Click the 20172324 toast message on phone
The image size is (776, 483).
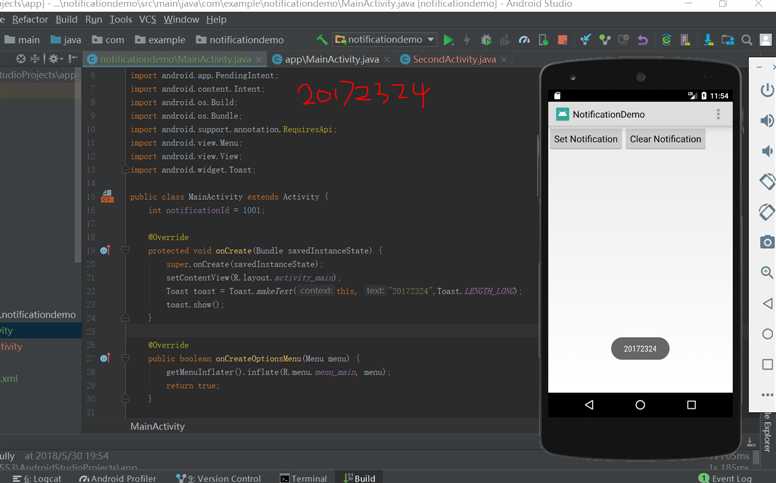(640, 349)
